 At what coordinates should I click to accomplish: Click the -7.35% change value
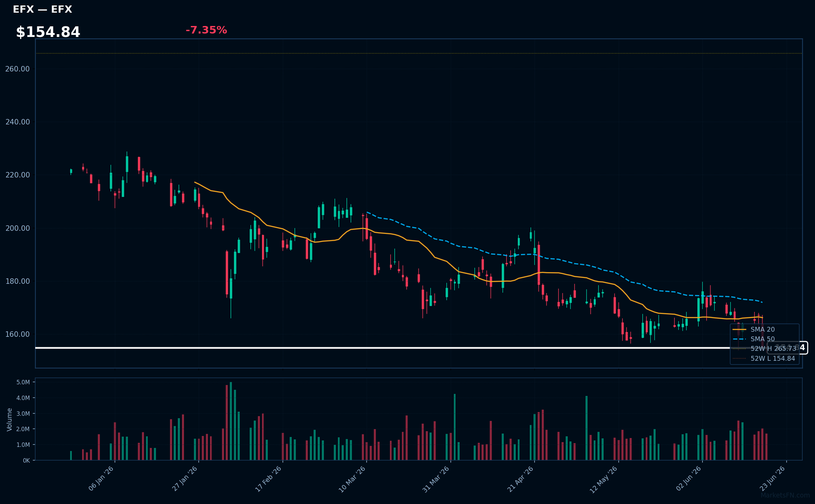pyautogui.click(x=206, y=30)
